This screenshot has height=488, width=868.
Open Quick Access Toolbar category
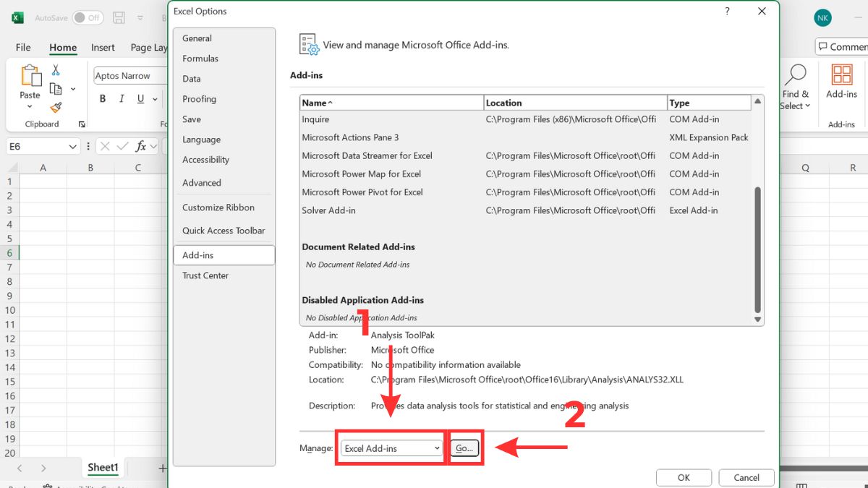coord(224,231)
